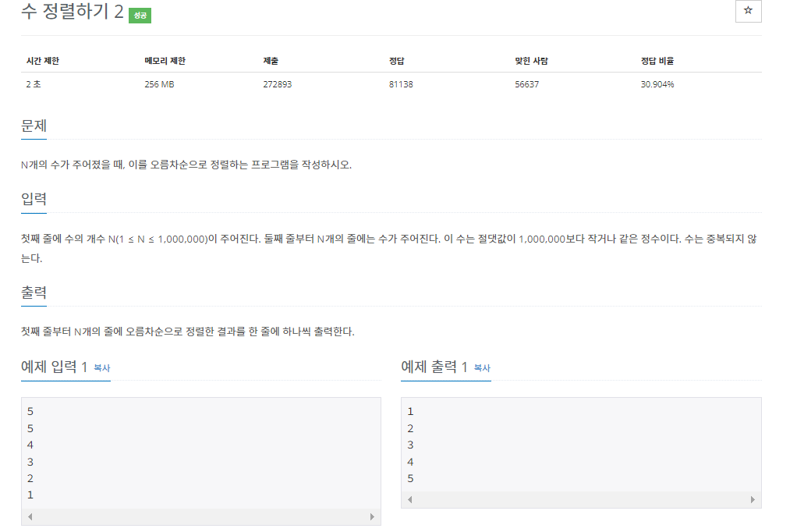The height and width of the screenshot is (532, 797).
Task: Select the 입력 section heading
Action: point(34,199)
